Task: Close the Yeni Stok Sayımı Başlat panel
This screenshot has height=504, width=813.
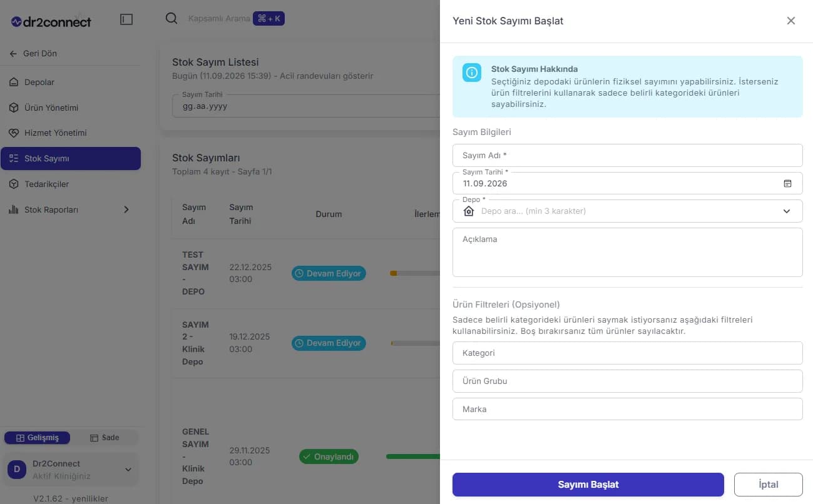Action: pos(791,21)
